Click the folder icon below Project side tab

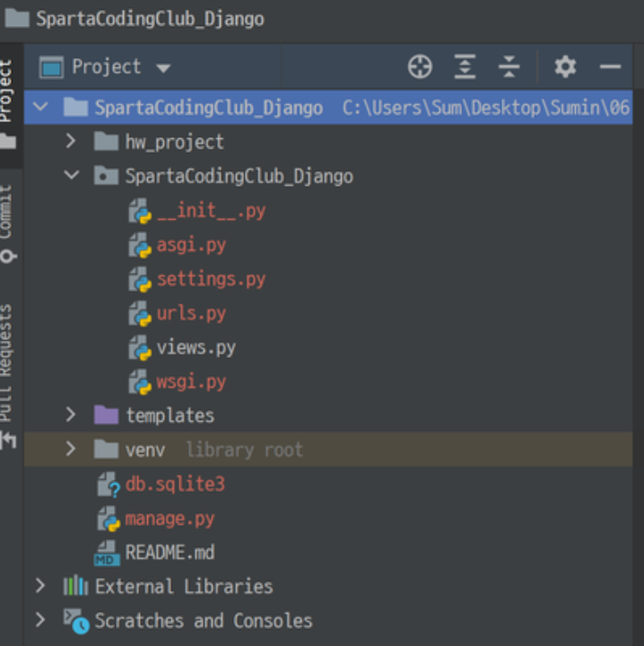8,142
